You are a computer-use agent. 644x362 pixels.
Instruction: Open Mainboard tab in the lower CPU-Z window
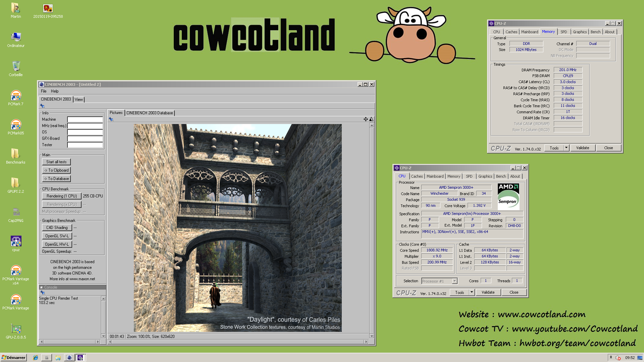point(435,176)
